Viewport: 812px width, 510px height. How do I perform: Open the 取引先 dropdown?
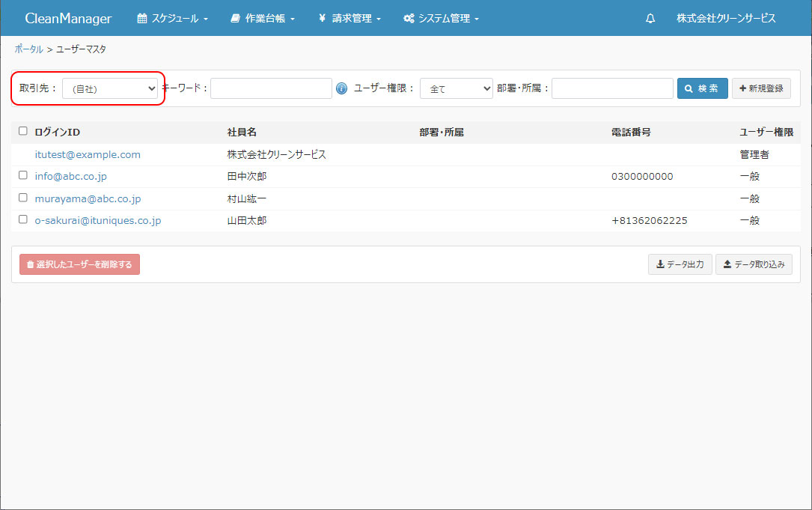(x=110, y=88)
